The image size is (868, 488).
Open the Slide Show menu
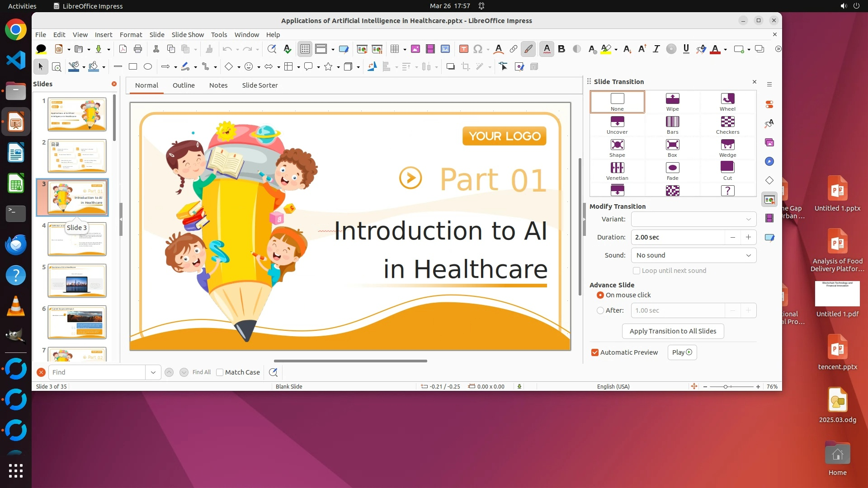click(x=188, y=34)
